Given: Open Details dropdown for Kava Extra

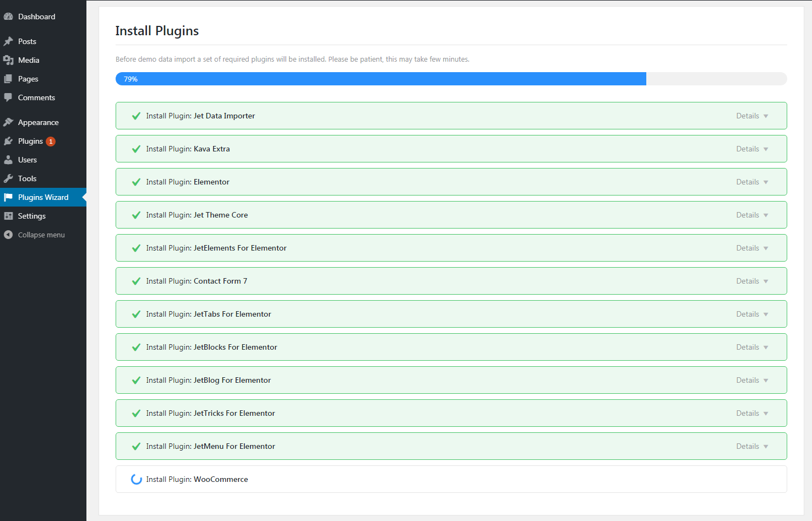Looking at the screenshot, I should click(752, 149).
